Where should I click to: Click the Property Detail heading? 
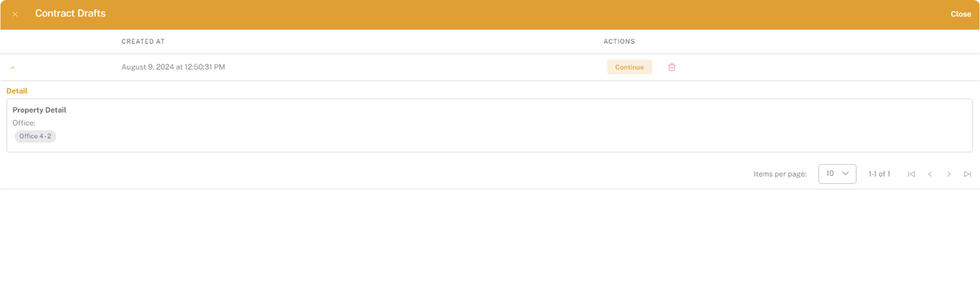[39, 110]
